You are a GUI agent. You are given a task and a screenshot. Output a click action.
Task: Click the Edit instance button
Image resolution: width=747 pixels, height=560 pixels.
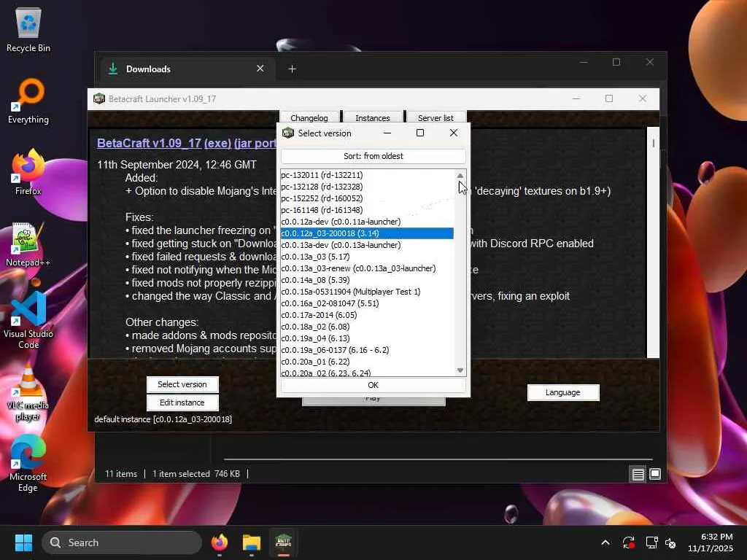tap(182, 402)
